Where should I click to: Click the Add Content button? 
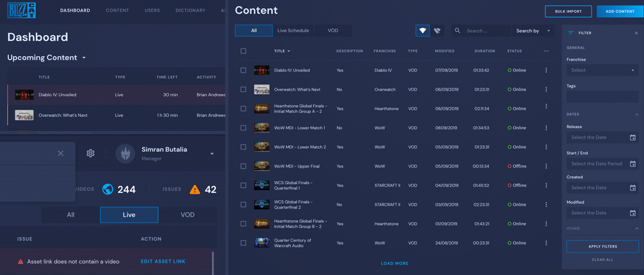(620, 12)
